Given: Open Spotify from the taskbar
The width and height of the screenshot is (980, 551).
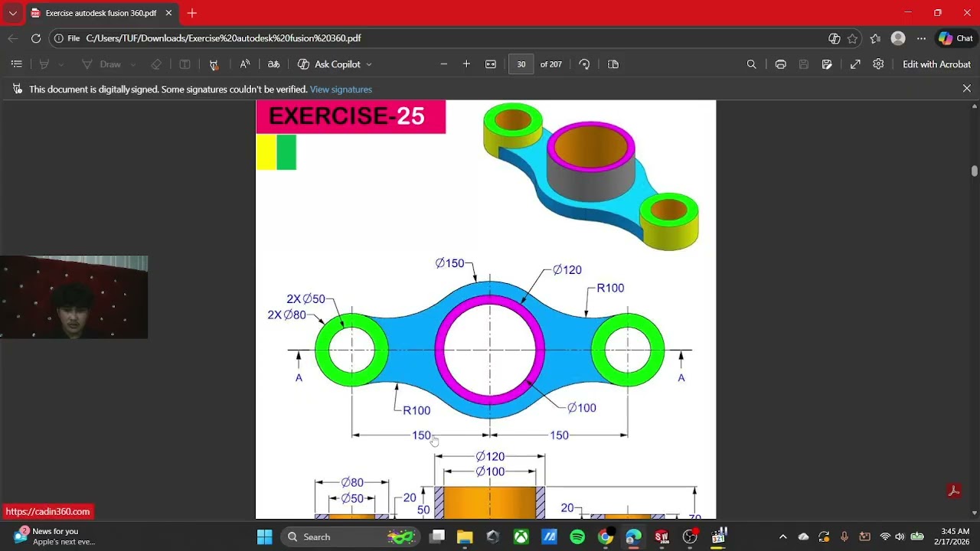Looking at the screenshot, I should pyautogui.click(x=577, y=536).
